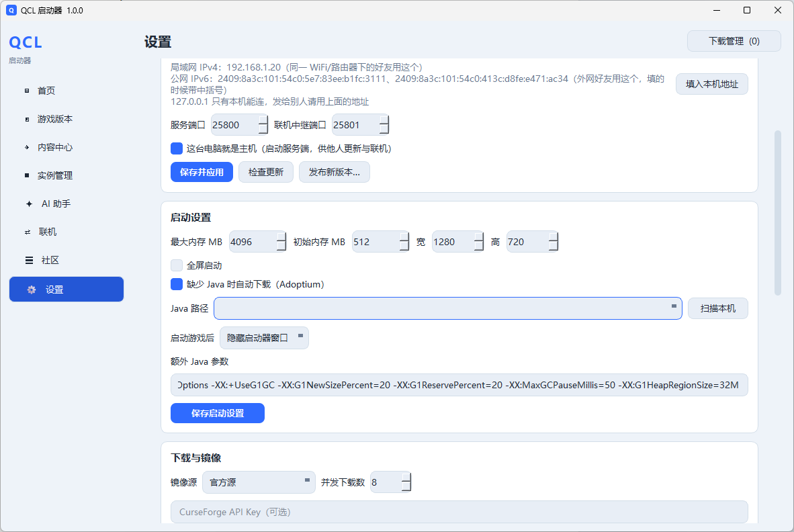This screenshot has height=532, width=794.
Task: Click the 下载与镜像 section heading
Action: click(x=196, y=458)
